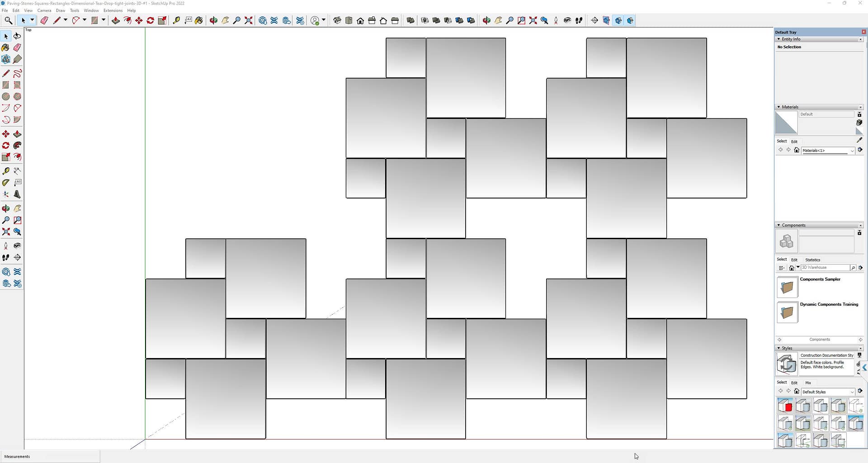Open the Materials<1> collection dropdown
The height and width of the screenshot is (463, 868).
pyautogui.click(x=852, y=151)
